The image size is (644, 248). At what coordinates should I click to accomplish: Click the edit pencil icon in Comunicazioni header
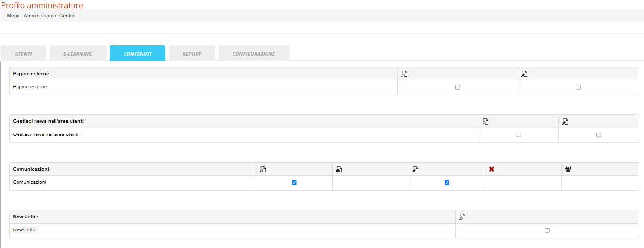point(415,170)
